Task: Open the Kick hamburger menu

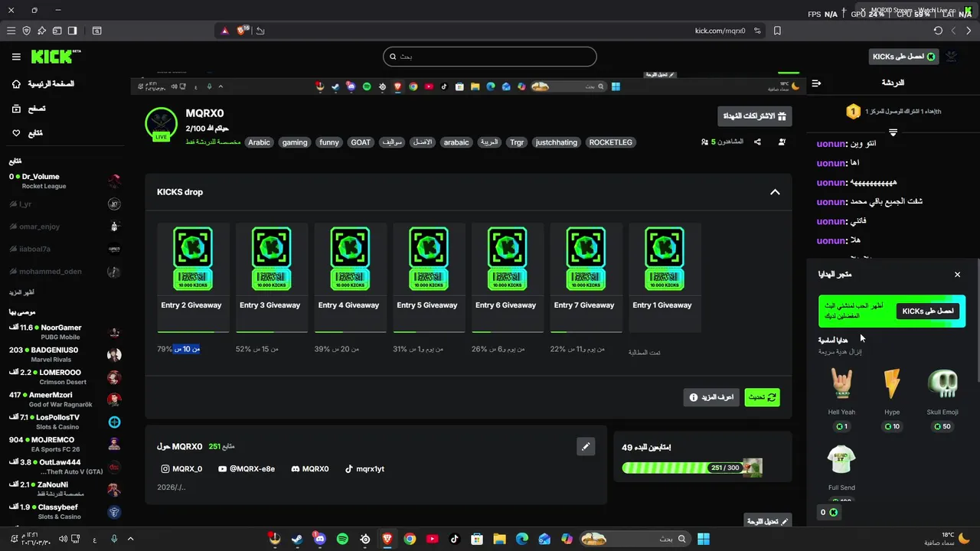Action: pos(16,57)
